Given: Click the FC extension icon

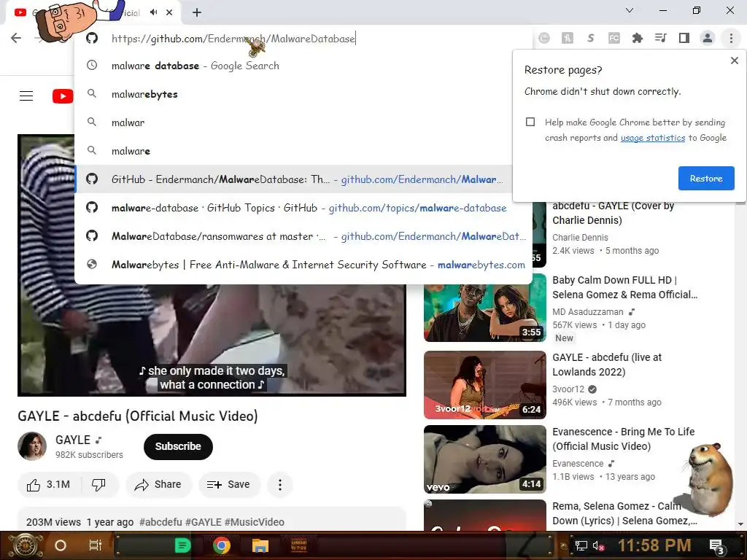Looking at the screenshot, I should pyautogui.click(x=614, y=38).
